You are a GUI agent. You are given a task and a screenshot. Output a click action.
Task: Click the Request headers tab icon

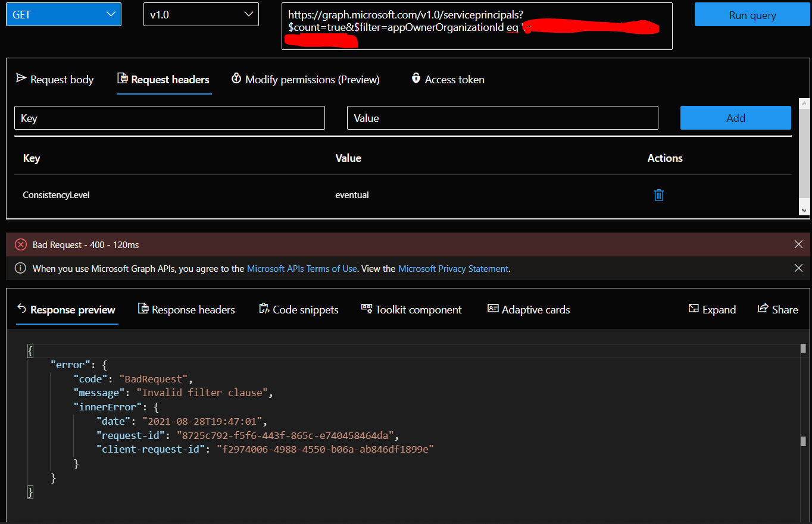point(122,79)
